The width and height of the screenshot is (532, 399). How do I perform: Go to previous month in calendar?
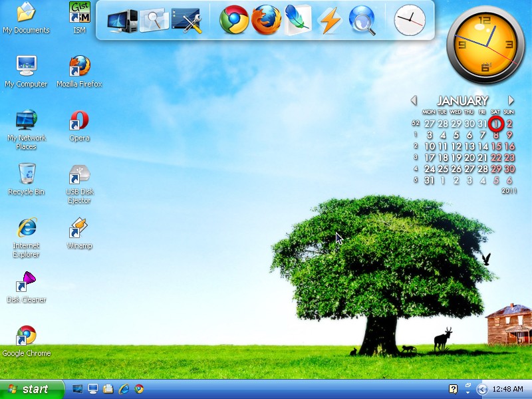[x=413, y=100]
